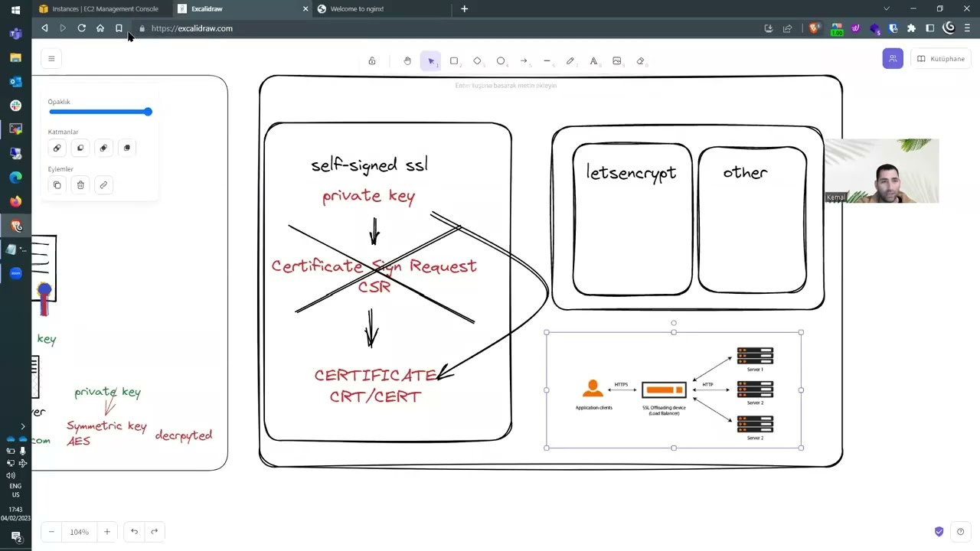Screen dimensions: 980x551
Task: Select the Rectangle shape tool
Action: tap(454, 61)
